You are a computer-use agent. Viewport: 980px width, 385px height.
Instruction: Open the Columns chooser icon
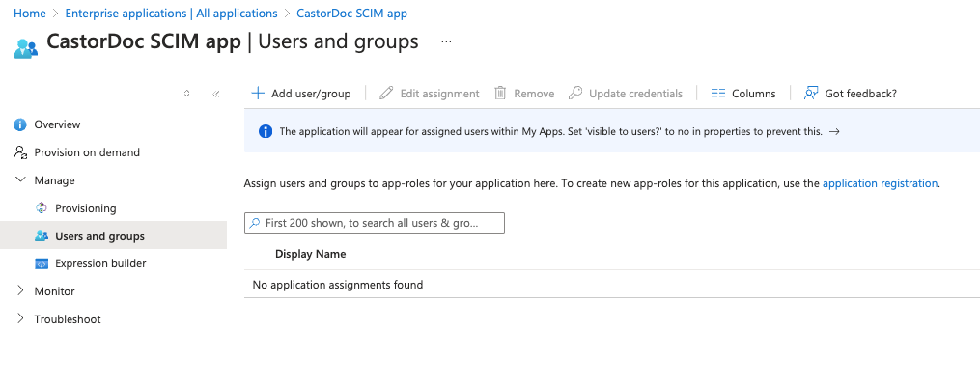718,94
